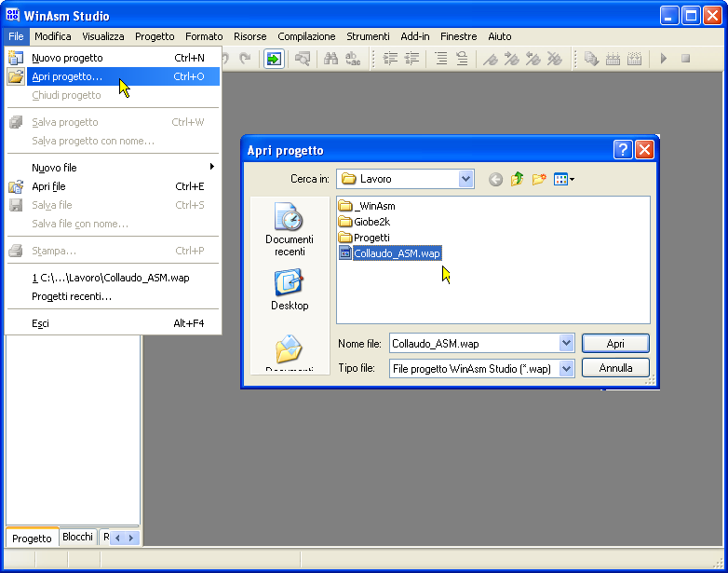Click the Nome file text field
This screenshot has height=573, width=728.
475,344
